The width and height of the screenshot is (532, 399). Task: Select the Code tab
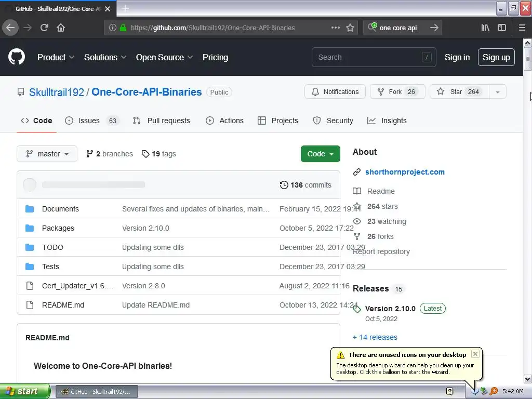36,121
